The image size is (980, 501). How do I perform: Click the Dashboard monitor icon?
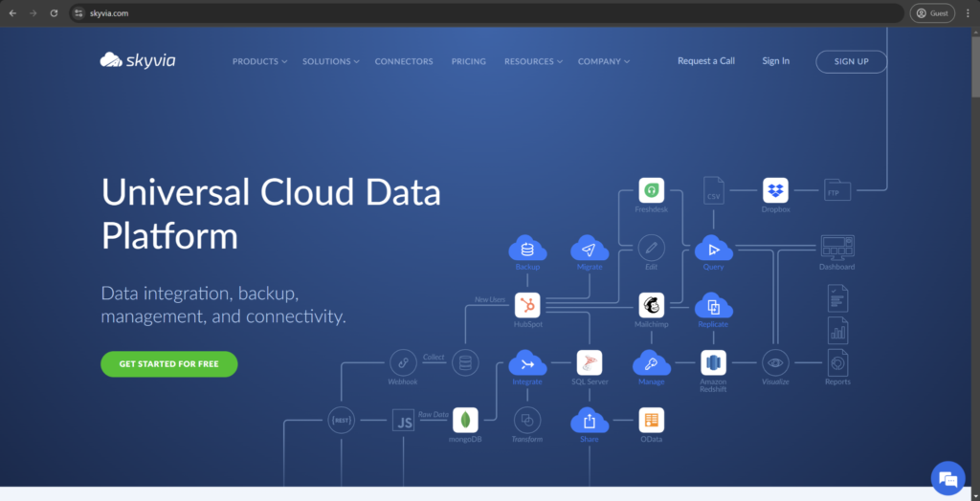836,248
